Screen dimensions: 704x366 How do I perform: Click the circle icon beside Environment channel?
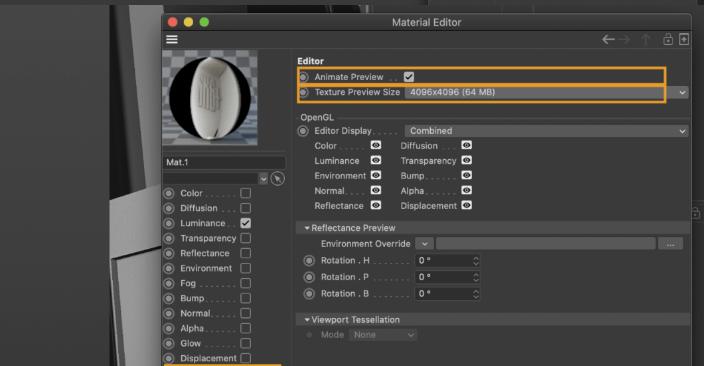(x=169, y=269)
